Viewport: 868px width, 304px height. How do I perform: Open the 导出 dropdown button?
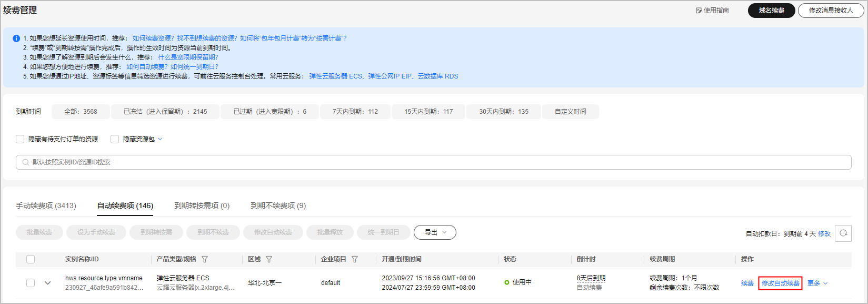(x=435, y=232)
